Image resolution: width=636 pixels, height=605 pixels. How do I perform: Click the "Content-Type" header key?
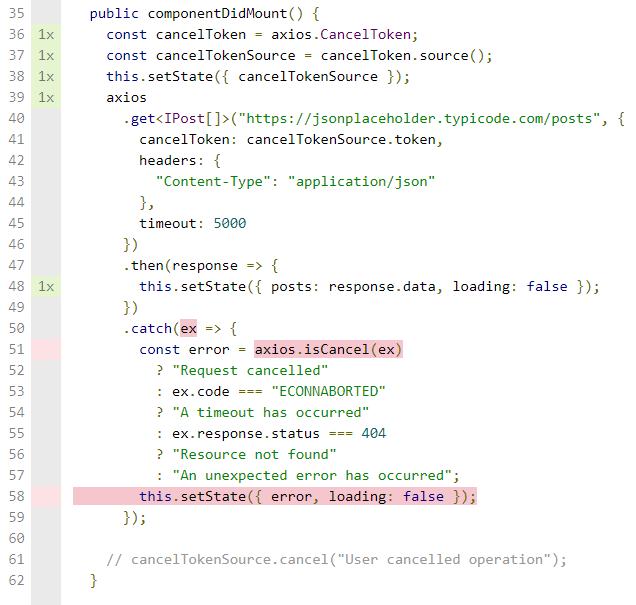pyautogui.click(x=209, y=182)
